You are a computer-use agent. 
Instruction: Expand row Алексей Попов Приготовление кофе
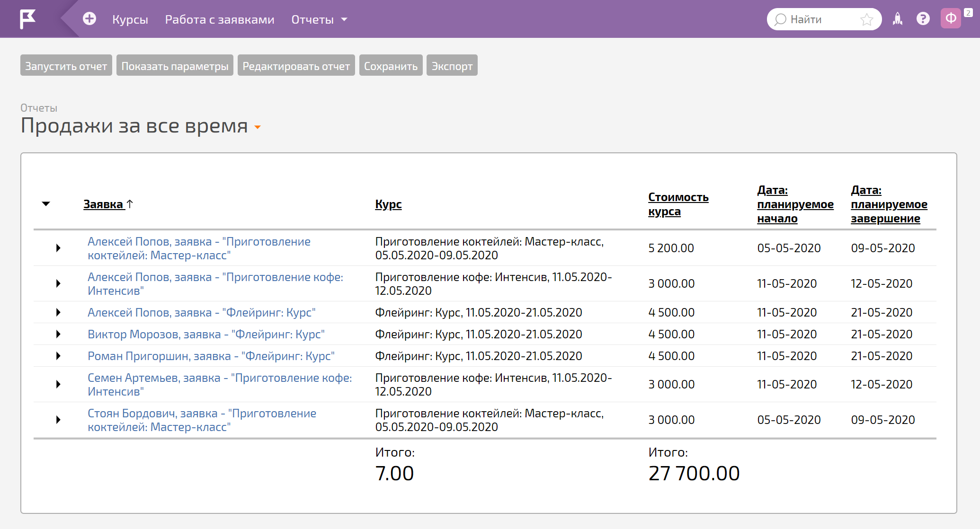tap(58, 283)
